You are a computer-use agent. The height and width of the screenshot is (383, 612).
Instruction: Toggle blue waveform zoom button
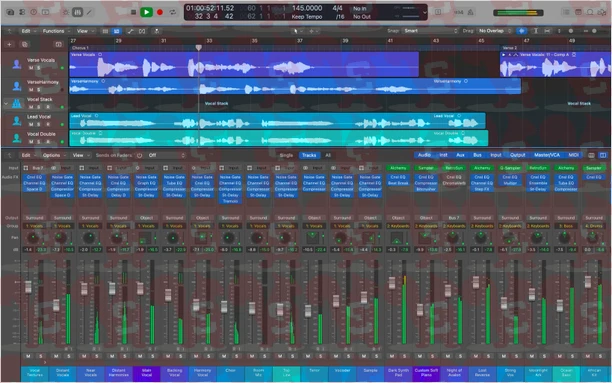pyautogui.click(x=521, y=30)
